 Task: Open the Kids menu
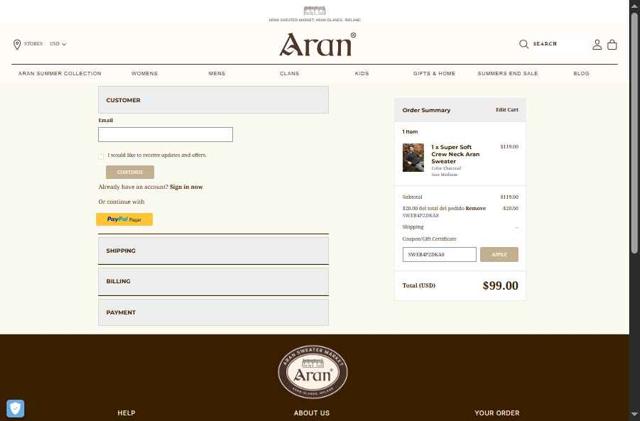pos(362,74)
